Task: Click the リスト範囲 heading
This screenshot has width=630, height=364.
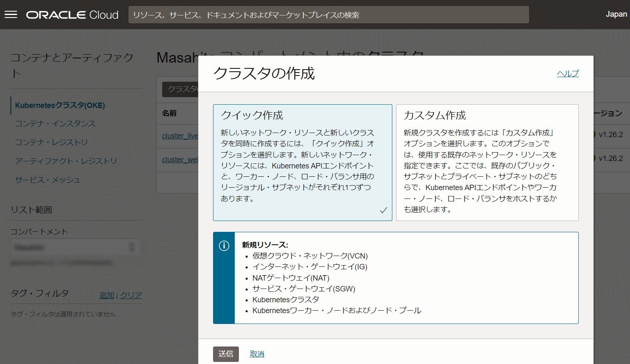Action: [x=31, y=210]
